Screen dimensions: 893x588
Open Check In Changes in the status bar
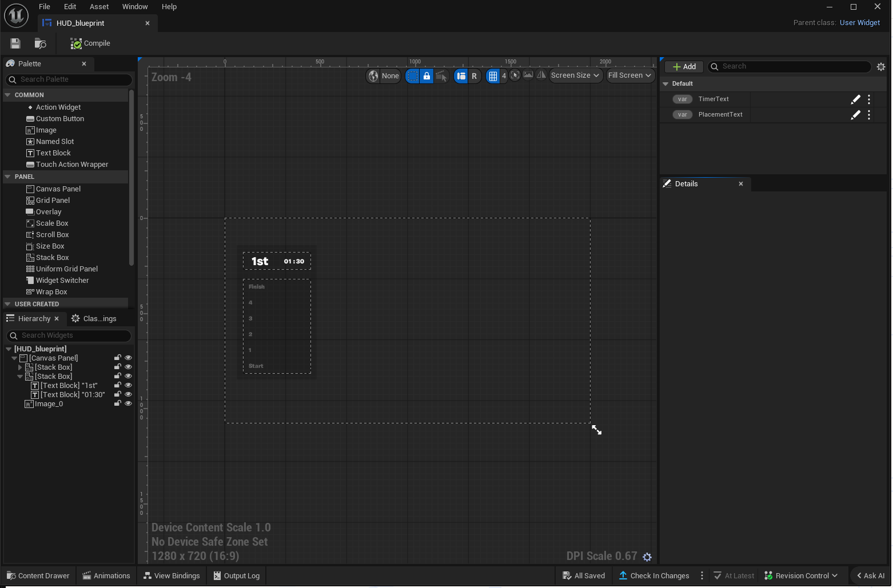(654, 575)
